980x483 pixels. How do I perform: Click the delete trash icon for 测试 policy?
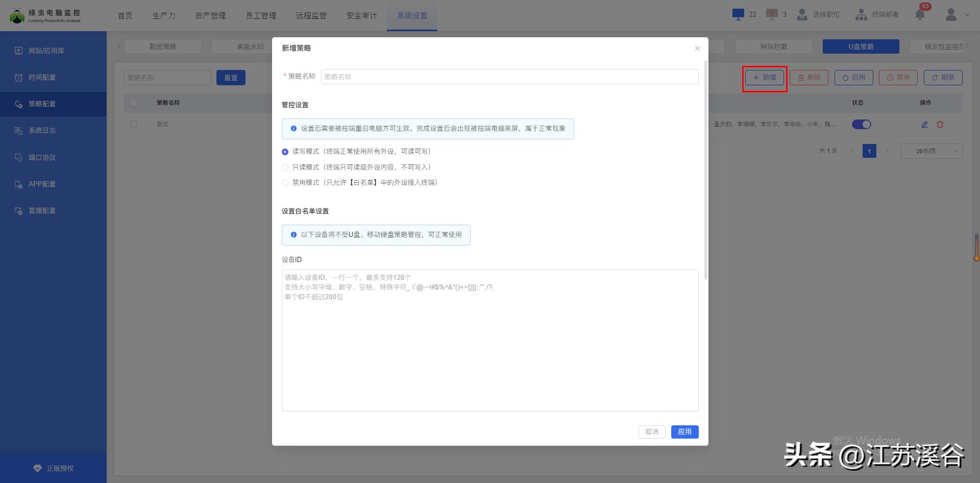(940, 124)
